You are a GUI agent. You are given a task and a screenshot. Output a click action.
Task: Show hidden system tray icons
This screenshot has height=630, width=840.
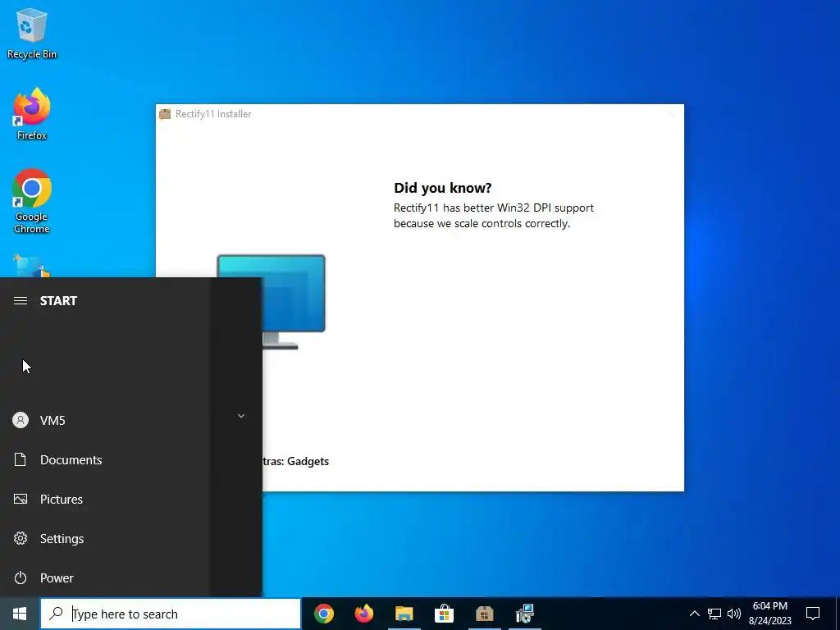point(694,614)
